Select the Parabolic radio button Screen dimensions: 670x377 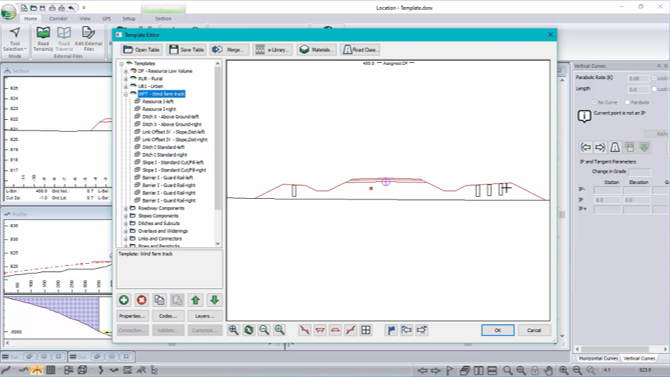pos(627,102)
